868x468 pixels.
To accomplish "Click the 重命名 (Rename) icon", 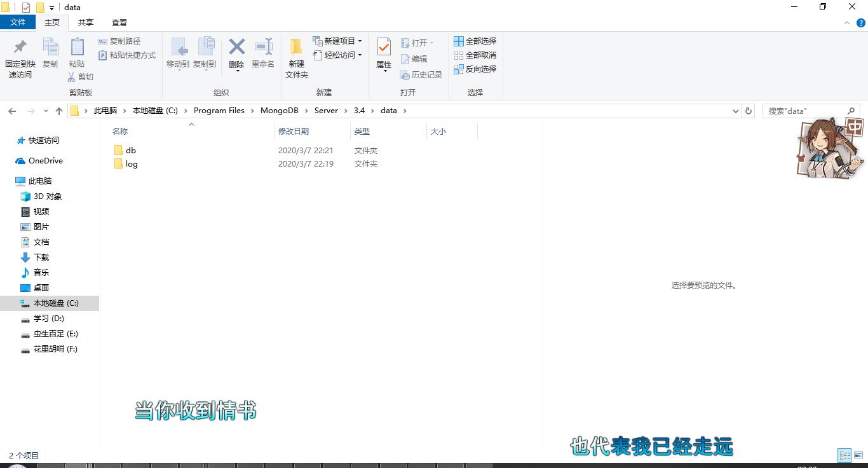I will (x=262, y=54).
